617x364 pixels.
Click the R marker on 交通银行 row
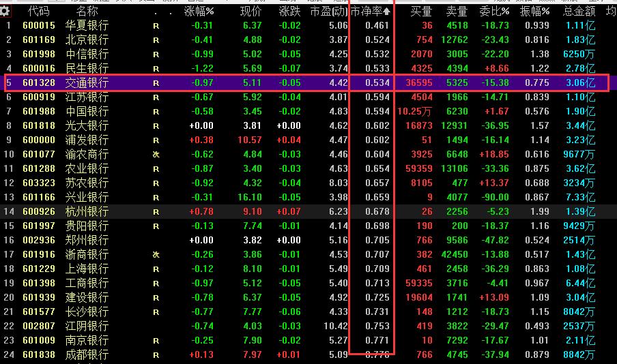tap(156, 83)
